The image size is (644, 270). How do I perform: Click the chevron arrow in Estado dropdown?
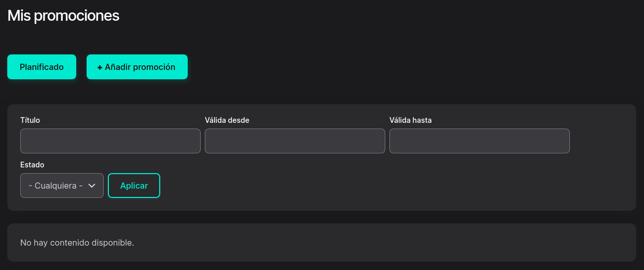(x=92, y=186)
